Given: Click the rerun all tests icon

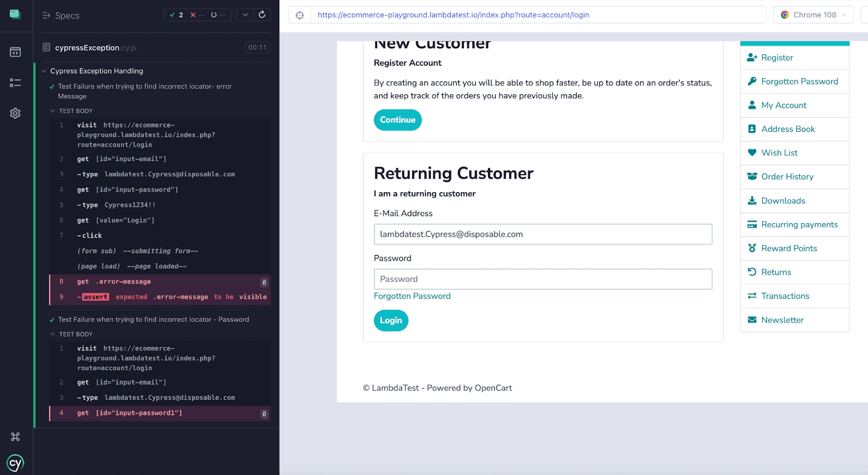Looking at the screenshot, I should pyautogui.click(x=262, y=15).
